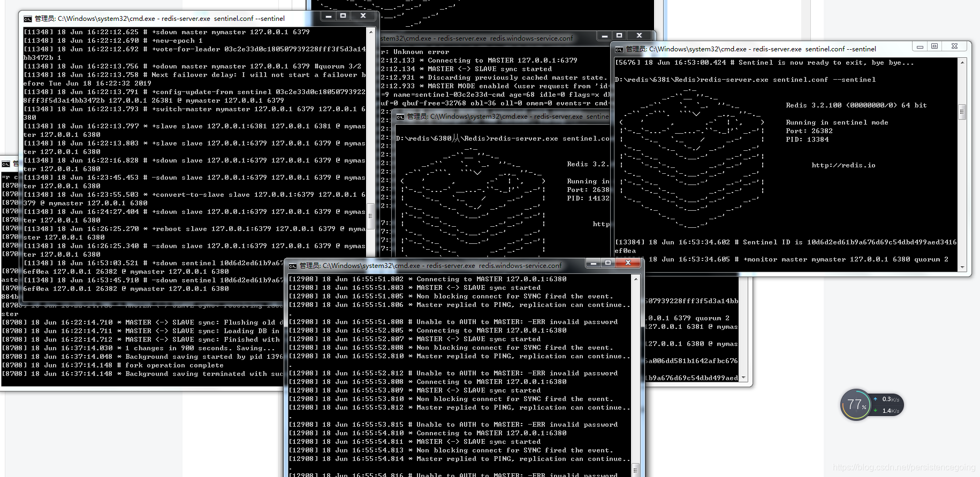This screenshot has height=477, width=980.
Task: Click 16:55:52.812 'Unable to AUTH' error line
Action: [453, 373]
